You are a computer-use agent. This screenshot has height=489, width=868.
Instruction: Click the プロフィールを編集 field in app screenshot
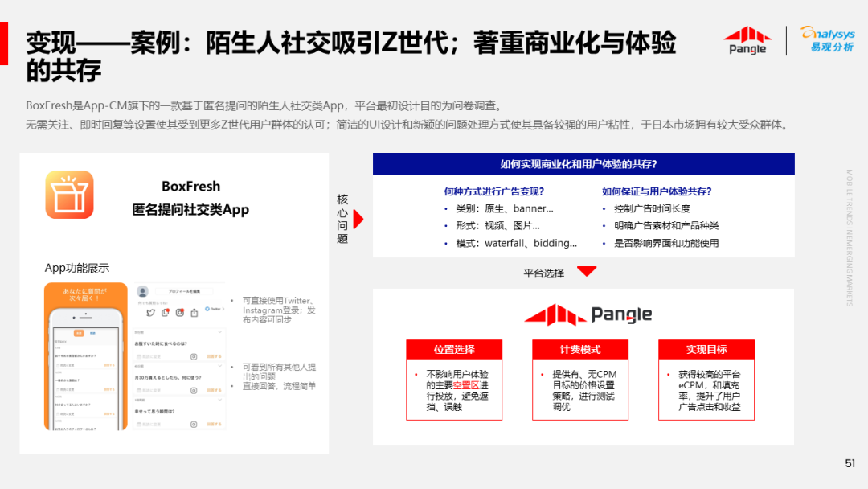[184, 291]
